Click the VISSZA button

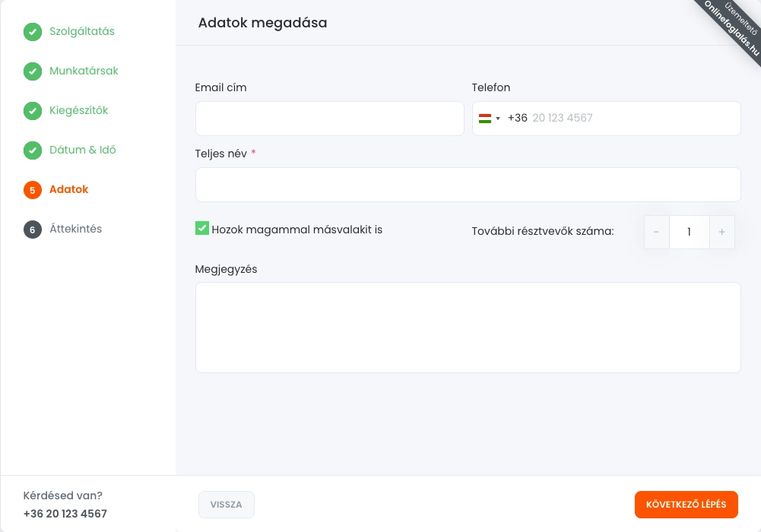tap(226, 505)
